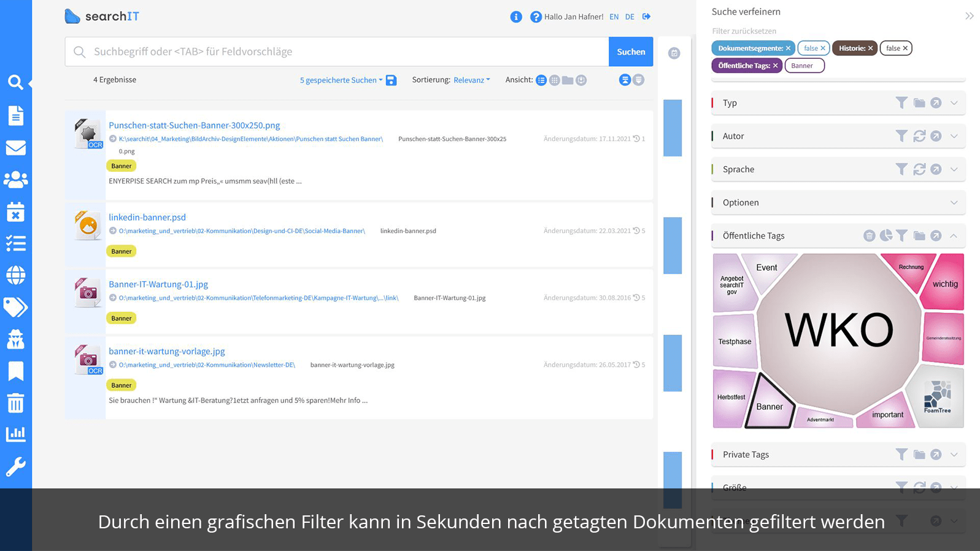The image size is (980, 551).
Task: Open the wrench settings icon in the sidebar
Action: (15, 466)
